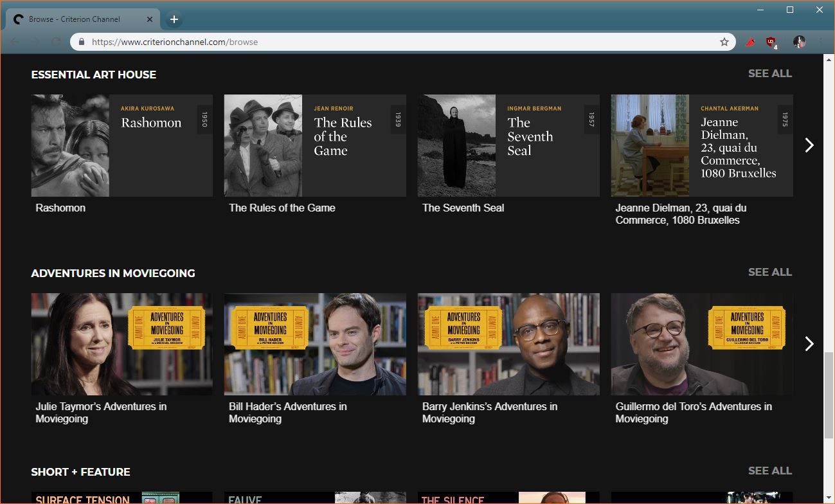
Task: Open Bill Hader's Adventures in Moviegoing thumbnail
Action: [315, 344]
